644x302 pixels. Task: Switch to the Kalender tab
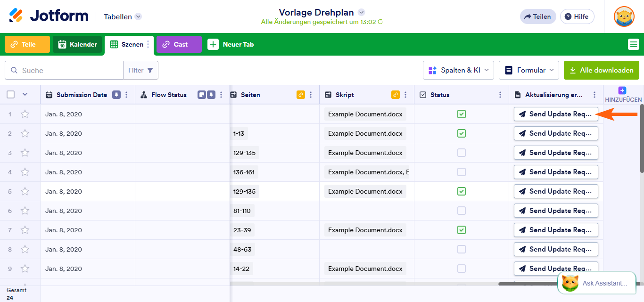tap(77, 44)
